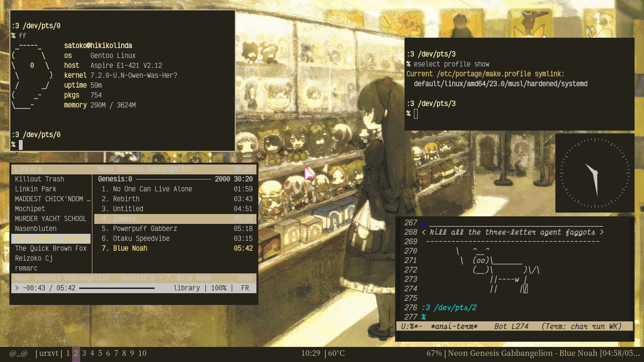Switch to workspace 10 in the bar

click(x=142, y=353)
